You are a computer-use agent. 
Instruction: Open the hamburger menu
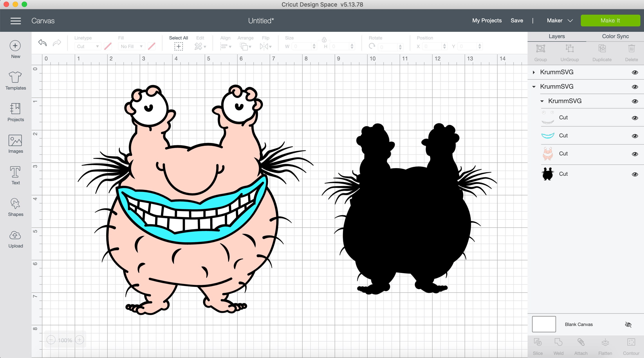point(16,21)
